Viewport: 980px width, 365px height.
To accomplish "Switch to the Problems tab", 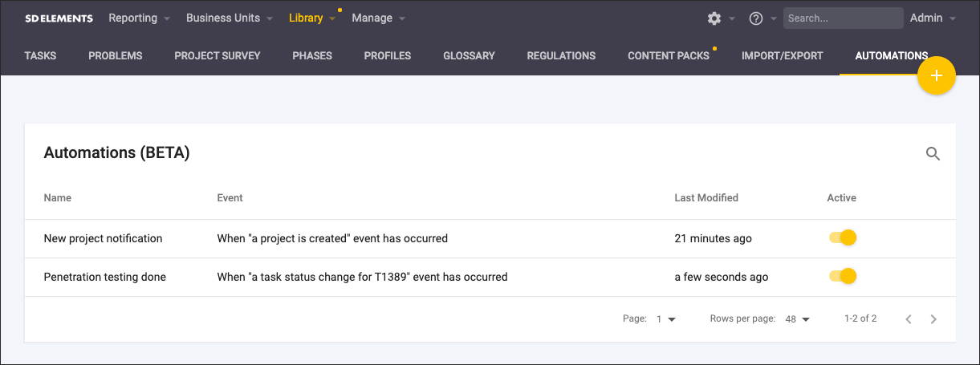I will tap(116, 56).
